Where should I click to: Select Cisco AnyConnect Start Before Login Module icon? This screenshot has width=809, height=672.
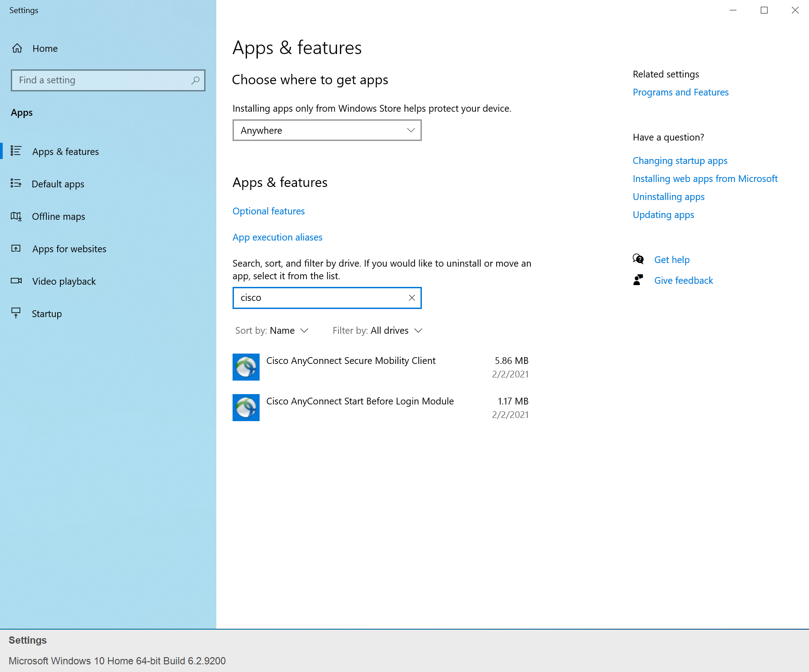[246, 408]
